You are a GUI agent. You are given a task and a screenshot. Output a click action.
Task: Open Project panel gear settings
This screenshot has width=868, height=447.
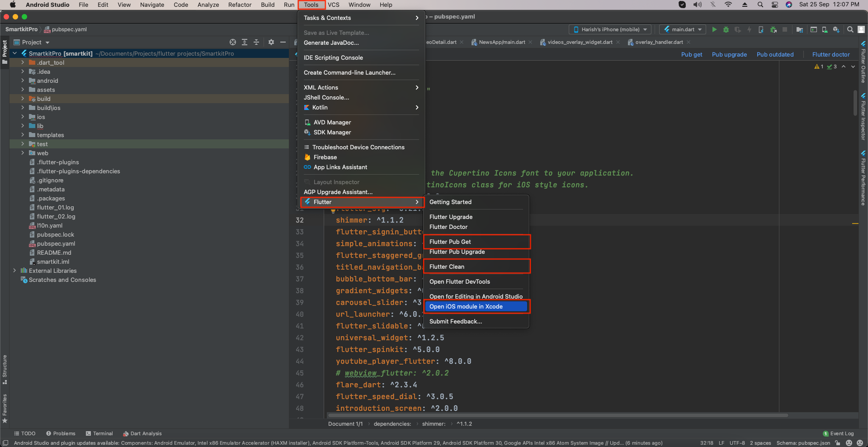271,42
